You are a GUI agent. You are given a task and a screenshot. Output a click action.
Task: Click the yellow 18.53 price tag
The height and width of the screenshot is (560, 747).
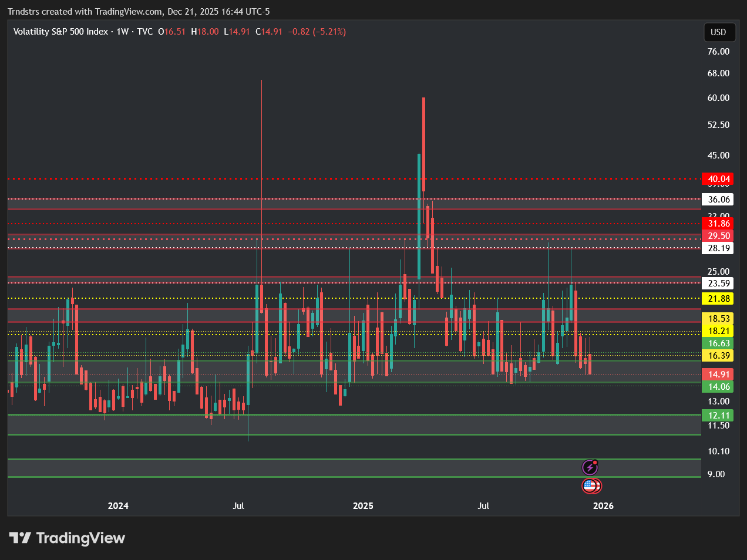click(x=718, y=319)
